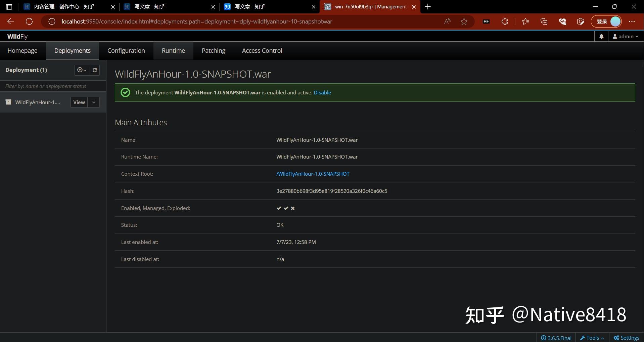
Task: Click the 3.6.5.Final version link
Action: pyautogui.click(x=556, y=338)
